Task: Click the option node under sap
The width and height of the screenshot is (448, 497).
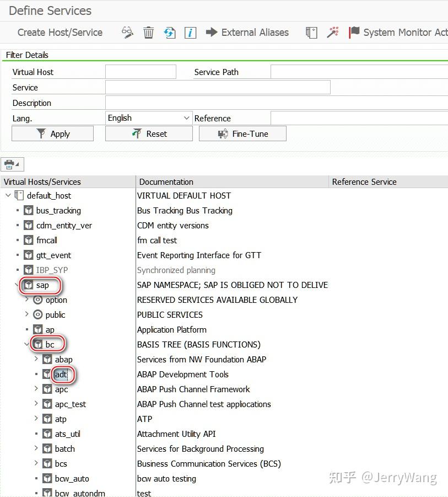Action: pos(57,300)
